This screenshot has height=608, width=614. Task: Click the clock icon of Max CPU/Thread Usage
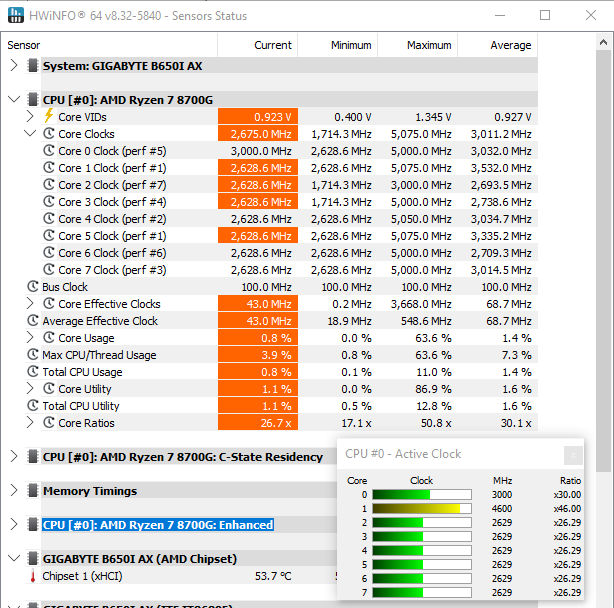click(x=33, y=355)
